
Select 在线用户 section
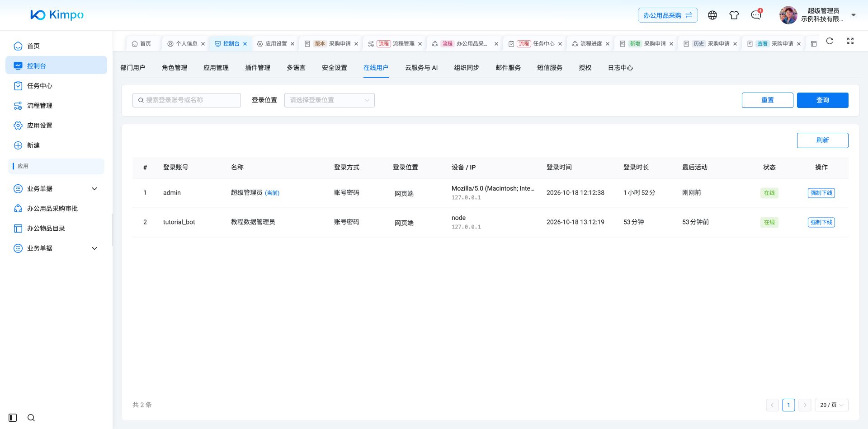coord(376,68)
